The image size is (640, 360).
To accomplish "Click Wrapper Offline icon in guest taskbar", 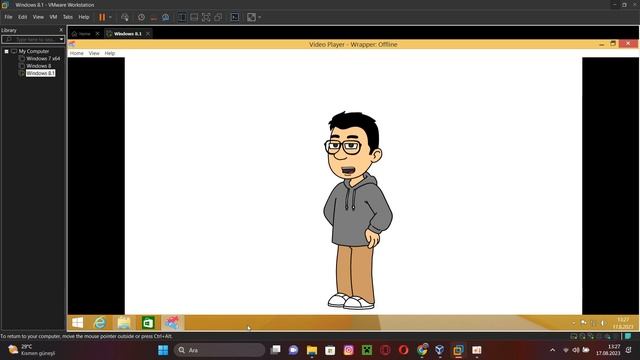I will tap(172, 323).
